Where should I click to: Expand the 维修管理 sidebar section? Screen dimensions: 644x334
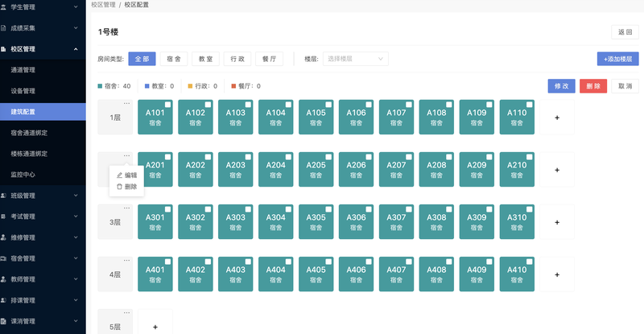[76, 237]
